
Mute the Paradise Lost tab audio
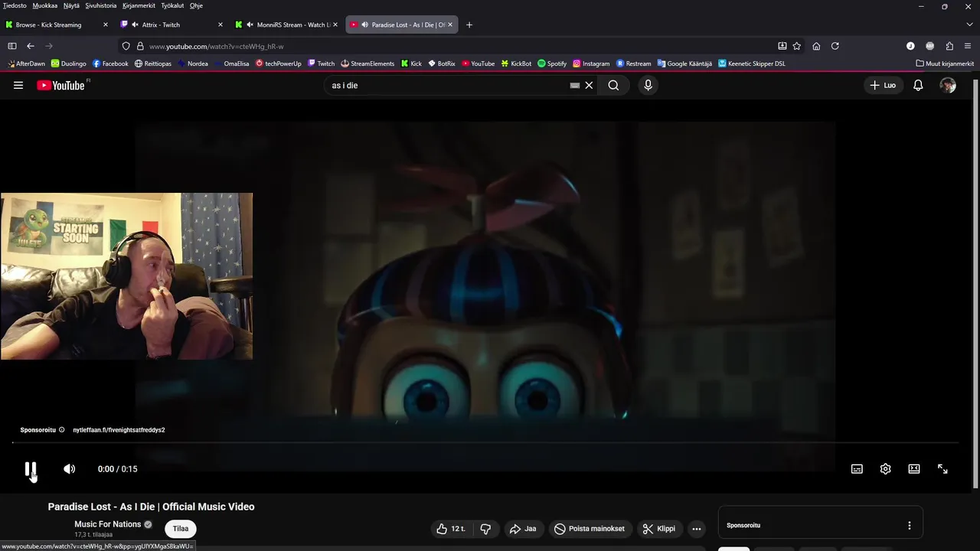click(364, 24)
